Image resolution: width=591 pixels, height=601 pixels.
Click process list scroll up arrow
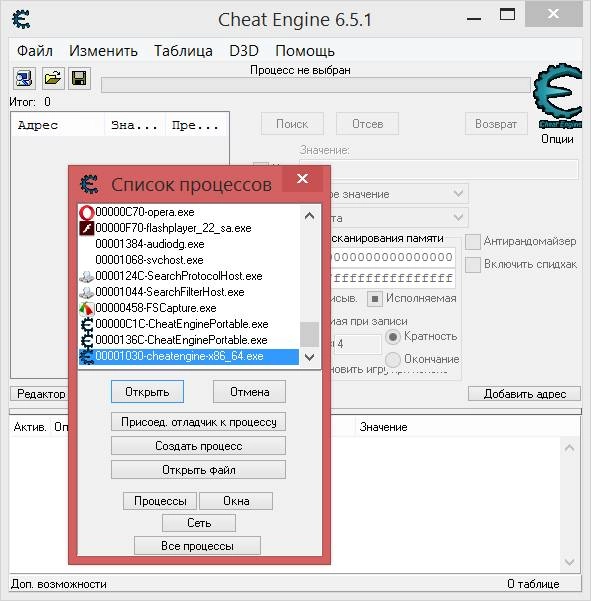point(309,216)
